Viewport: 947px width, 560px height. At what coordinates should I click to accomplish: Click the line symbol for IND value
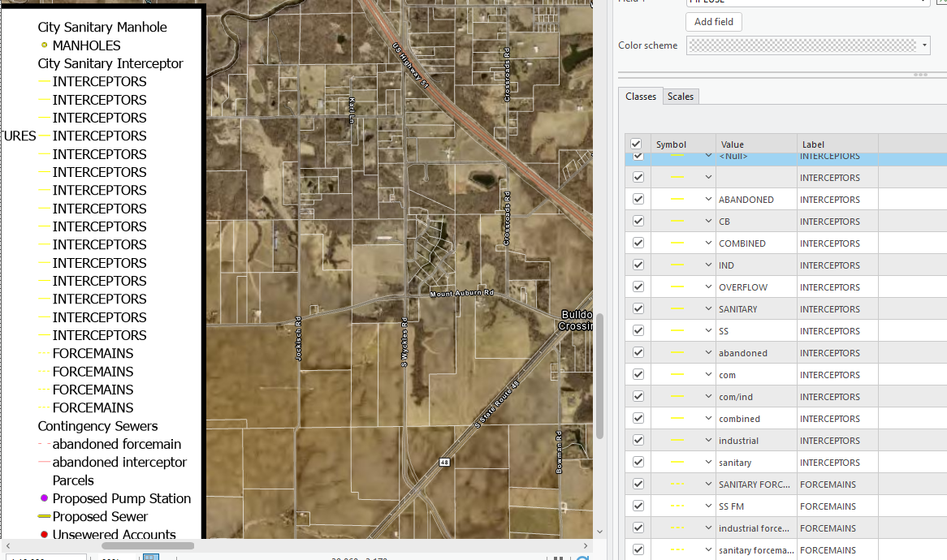pos(677,265)
